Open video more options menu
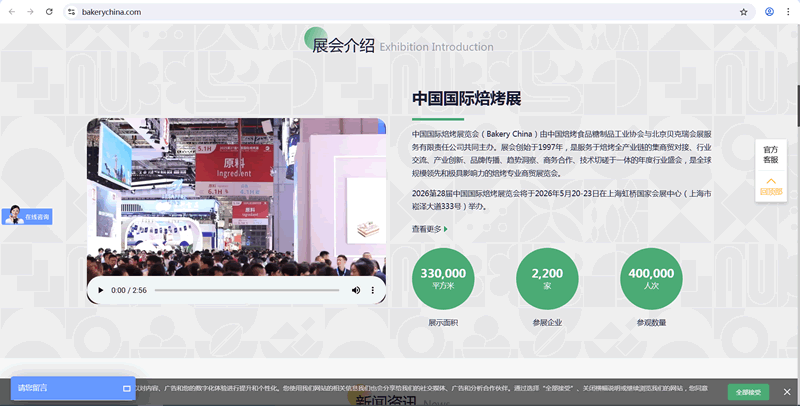The image size is (800, 406). 374,290
